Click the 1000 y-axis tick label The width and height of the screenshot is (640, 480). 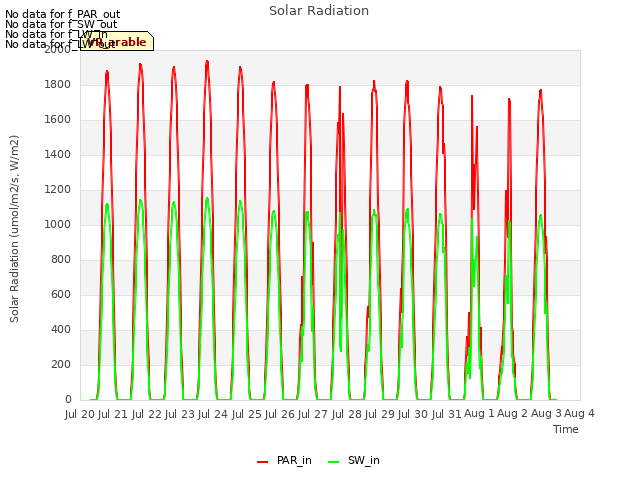58,224
